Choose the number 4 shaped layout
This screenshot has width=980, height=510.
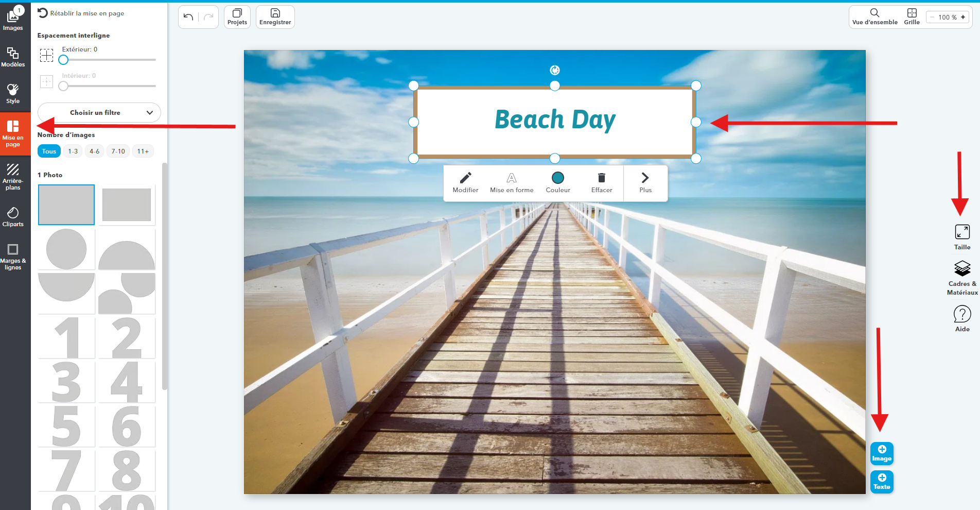(127, 382)
